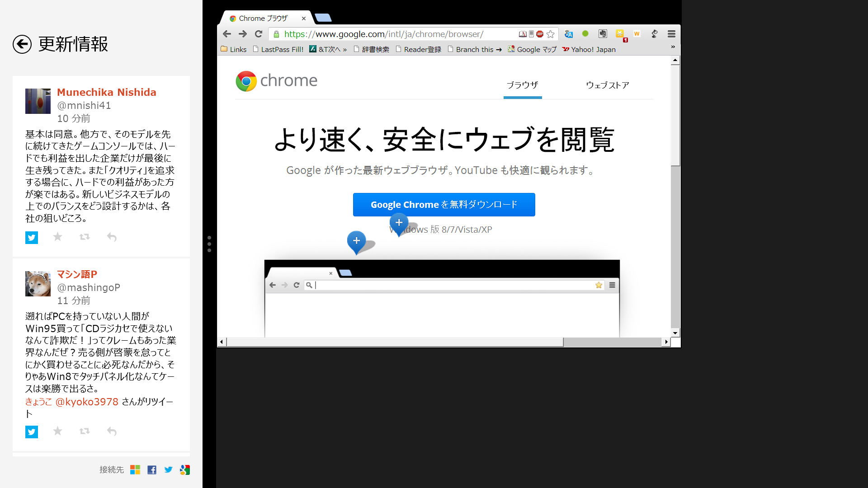Open the Chrome hamburger menu
Viewport: 868px width, 488px height.
click(x=671, y=34)
